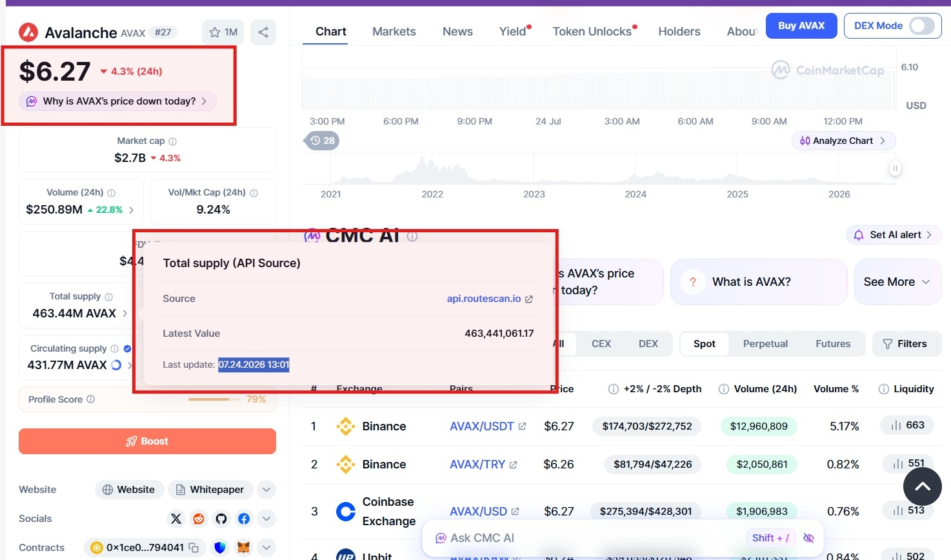
Task: Open AVAX Reddit social link
Action: pos(199,519)
